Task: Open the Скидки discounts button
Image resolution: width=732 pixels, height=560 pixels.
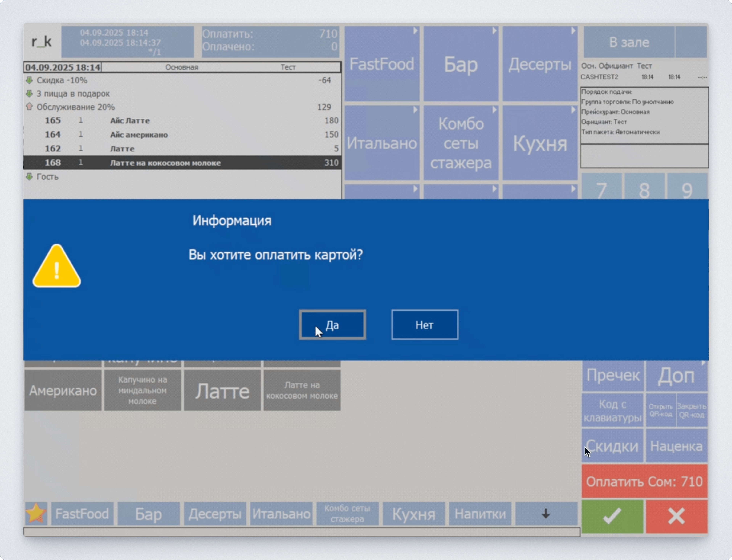Action: (612, 446)
